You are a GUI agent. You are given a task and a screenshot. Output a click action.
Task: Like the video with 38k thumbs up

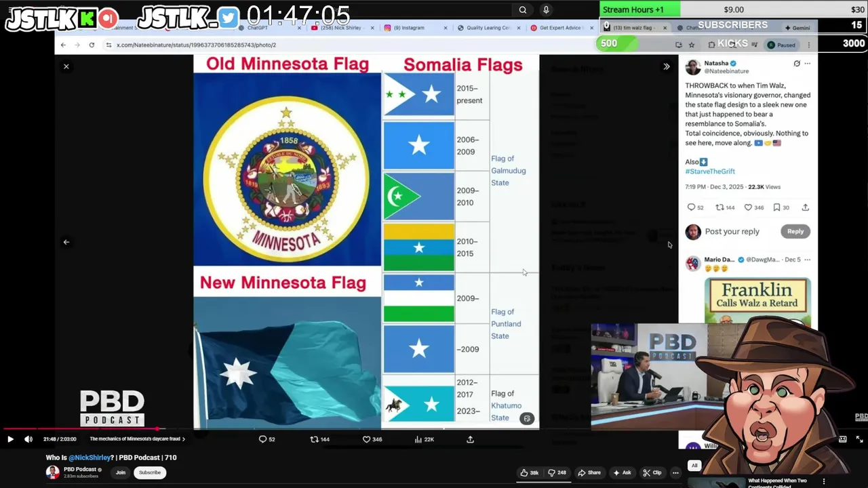pyautogui.click(x=530, y=472)
